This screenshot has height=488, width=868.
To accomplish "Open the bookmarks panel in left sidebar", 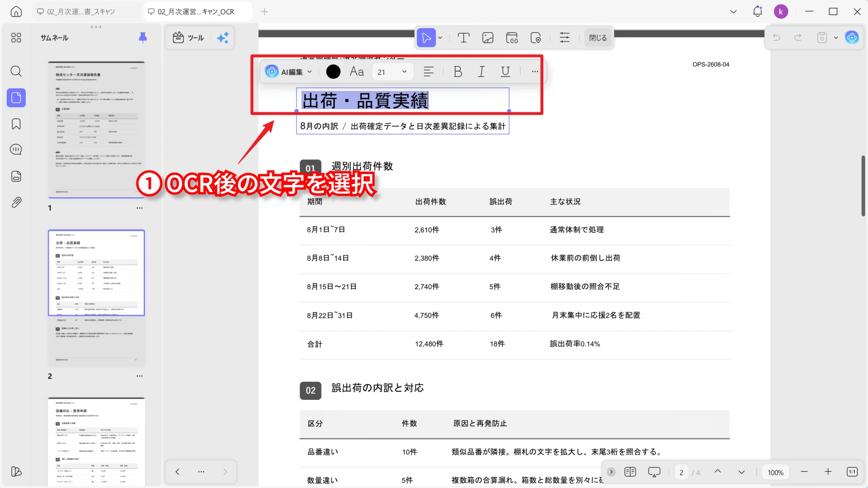I will pyautogui.click(x=16, y=124).
